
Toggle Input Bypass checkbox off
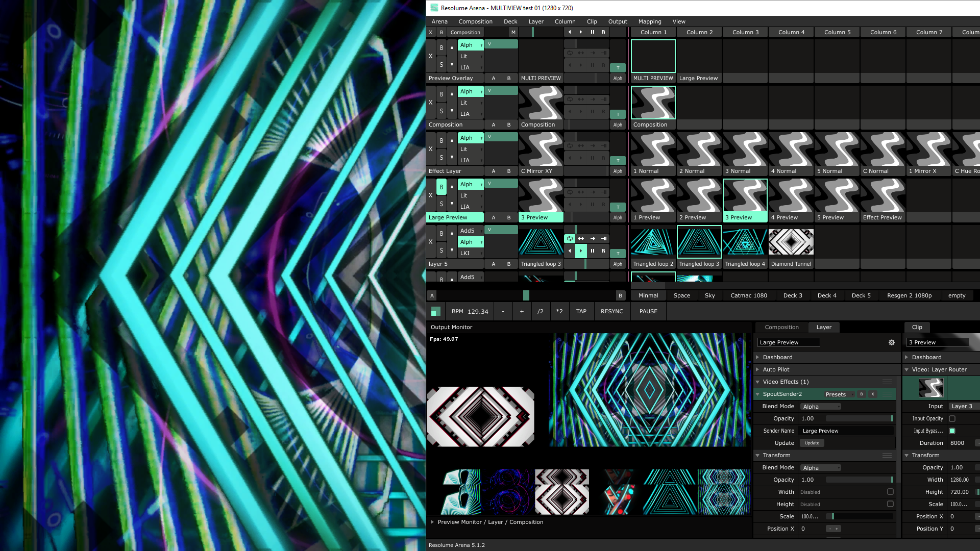pos(952,431)
